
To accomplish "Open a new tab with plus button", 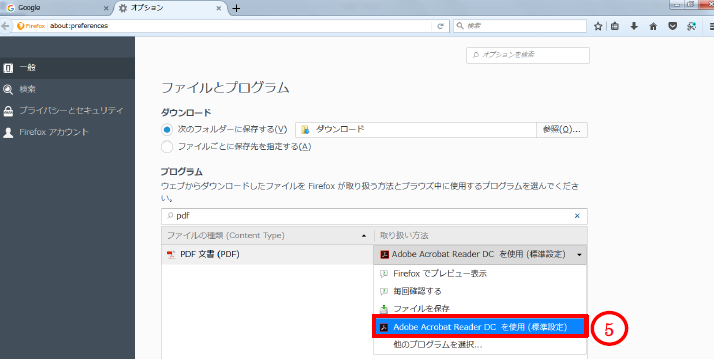I will click(236, 8).
